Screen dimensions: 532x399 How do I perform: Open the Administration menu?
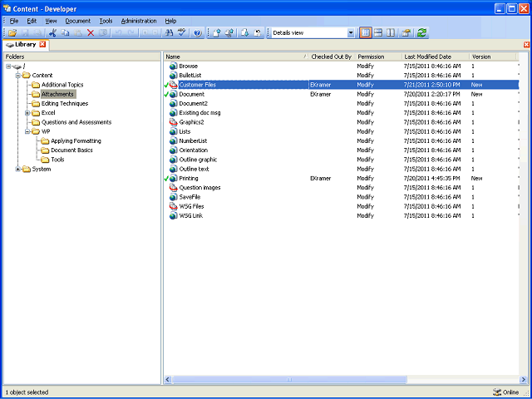click(x=139, y=21)
